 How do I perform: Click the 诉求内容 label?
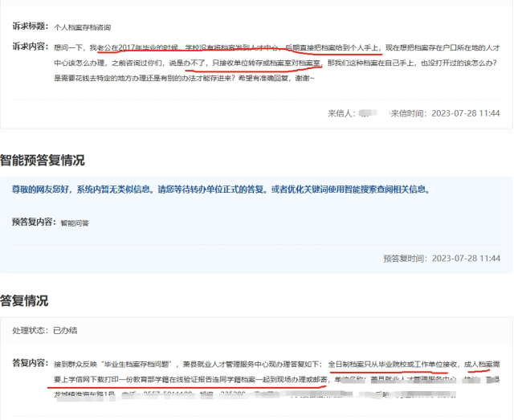[31, 47]
